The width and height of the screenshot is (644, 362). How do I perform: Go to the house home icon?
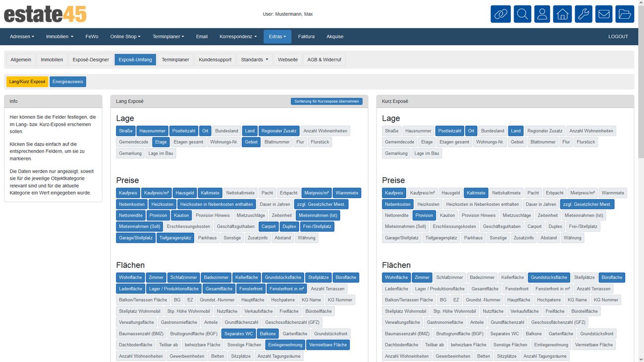[562, 14]
